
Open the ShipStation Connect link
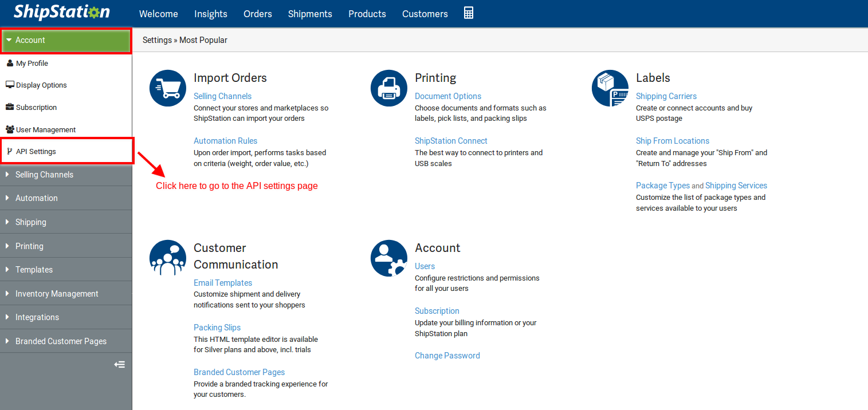click(451, 141)
